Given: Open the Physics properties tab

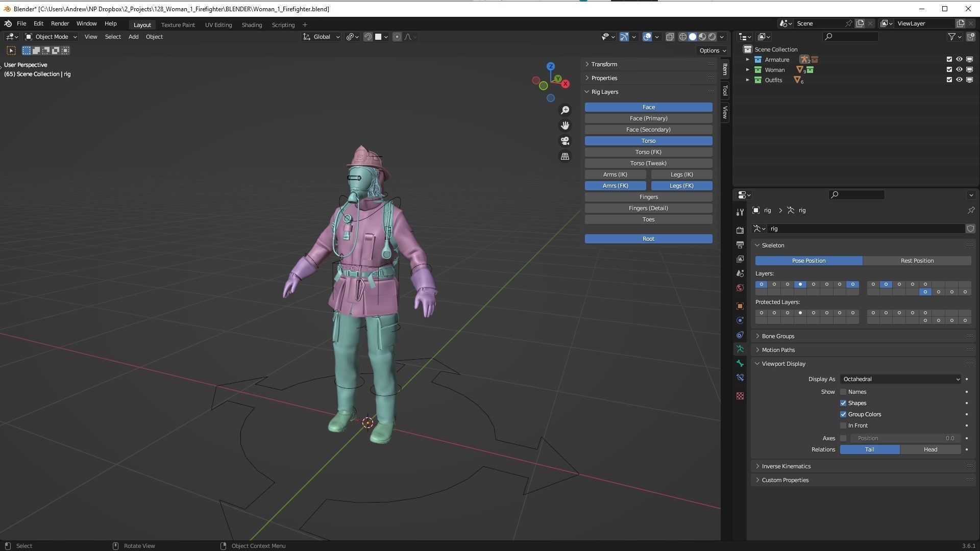Looking at the screenshot, I should 740,320.
